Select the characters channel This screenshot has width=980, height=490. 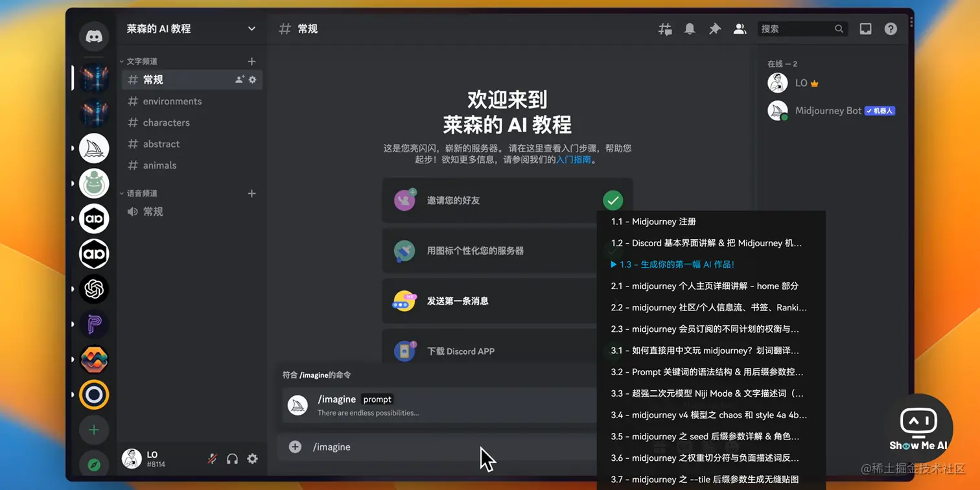tap(192, 122)
